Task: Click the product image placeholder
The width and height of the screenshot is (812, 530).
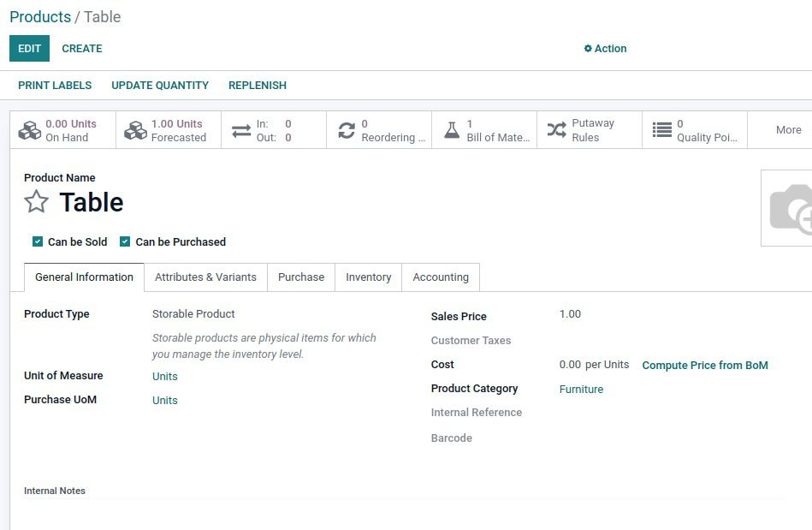Action: pos(789,208)
